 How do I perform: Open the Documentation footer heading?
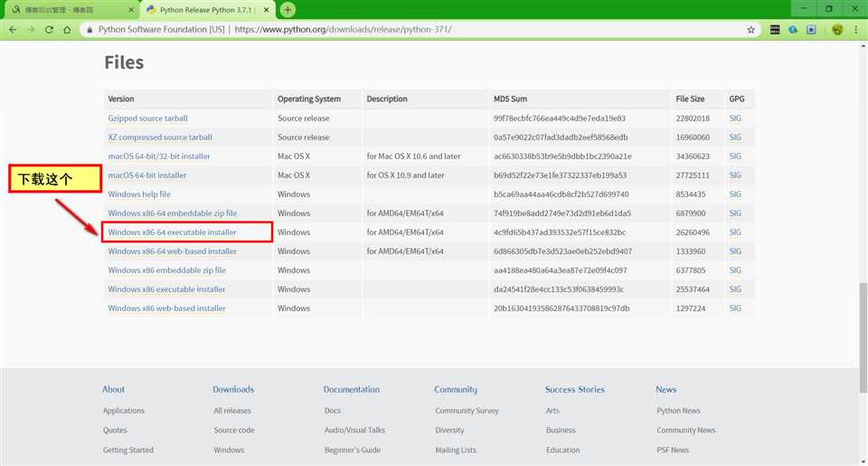tap(352, 389)
